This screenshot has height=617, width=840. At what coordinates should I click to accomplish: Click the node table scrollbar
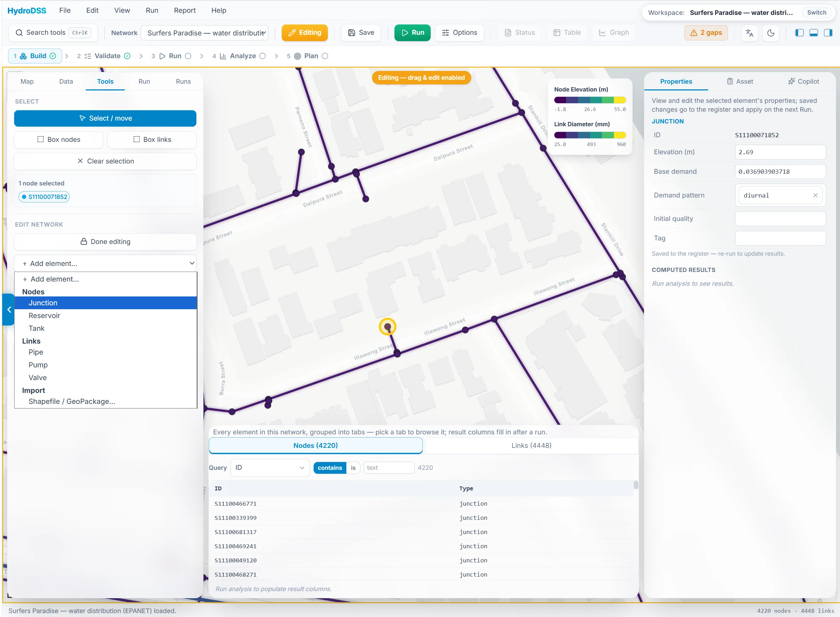[x=636, y=485]
